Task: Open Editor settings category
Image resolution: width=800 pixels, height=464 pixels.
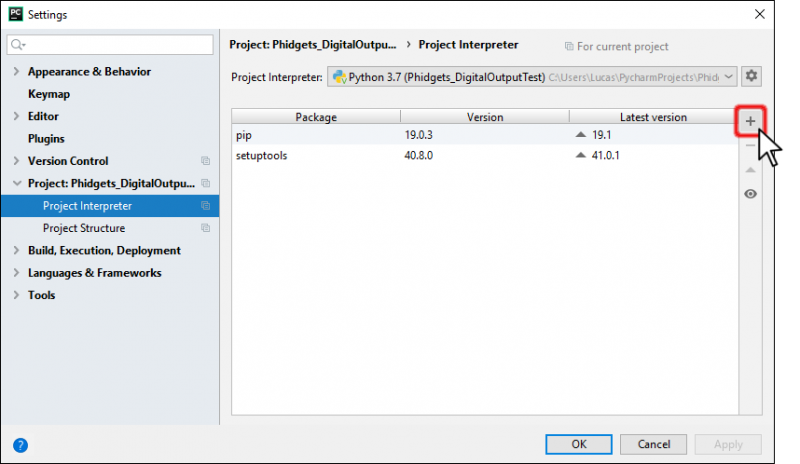Action: click(43, 116)
